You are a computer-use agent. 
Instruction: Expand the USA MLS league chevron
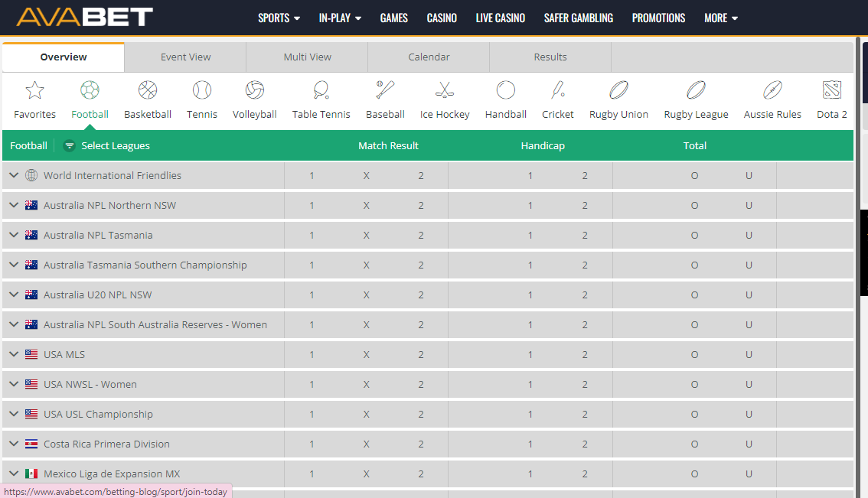[x=14, y=355]
